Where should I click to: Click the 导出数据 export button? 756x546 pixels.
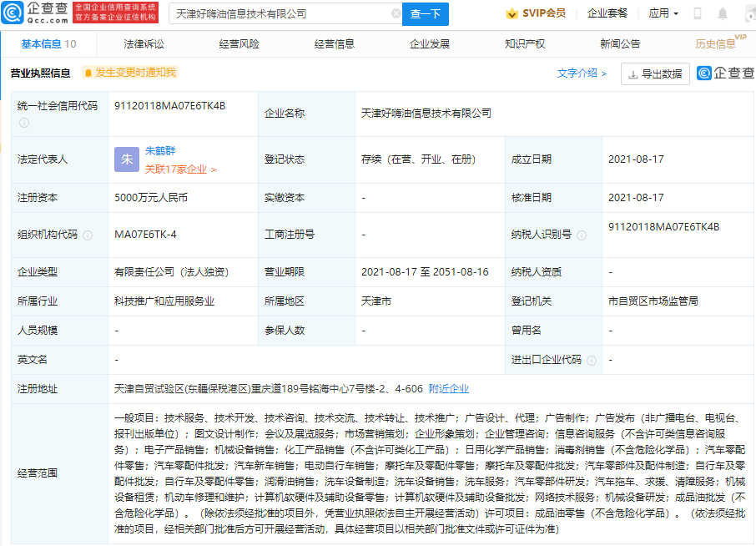click(655, 74)
